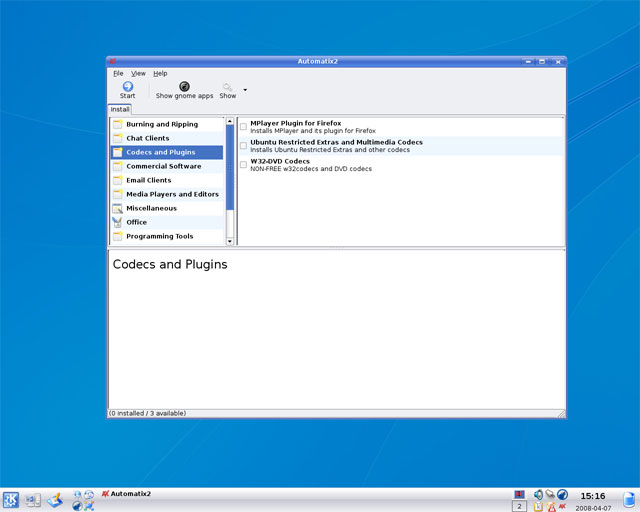Click the volume speaker tray icon

(538, 494)
